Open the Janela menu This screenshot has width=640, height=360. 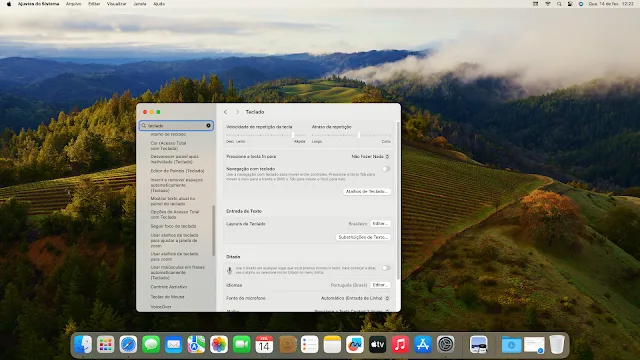[140, 4]
